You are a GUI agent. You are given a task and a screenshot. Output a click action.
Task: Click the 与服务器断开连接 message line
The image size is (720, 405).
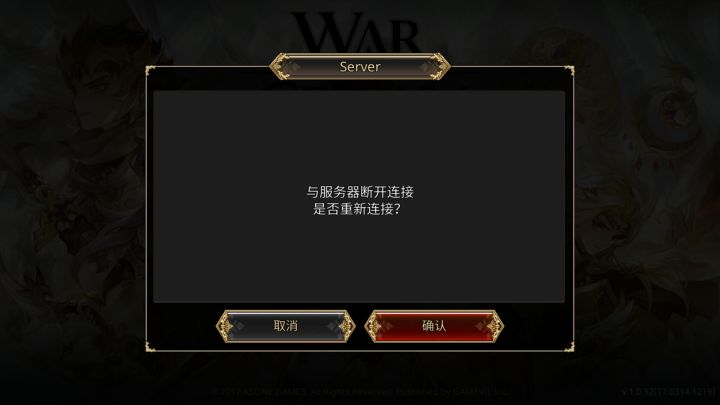360,191
